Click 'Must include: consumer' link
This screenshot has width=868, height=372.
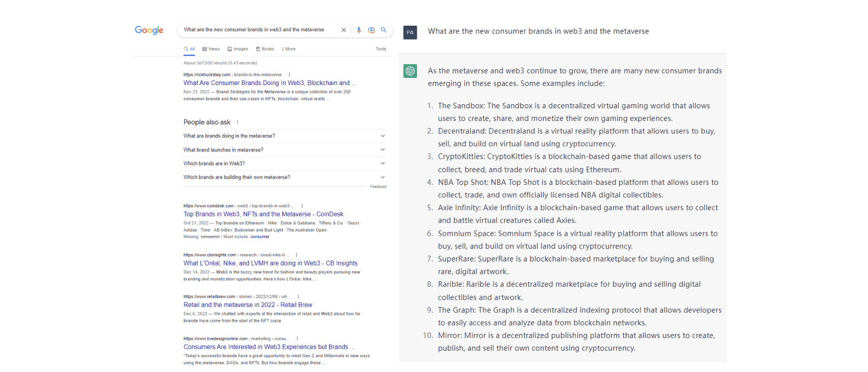click(246, 236)
